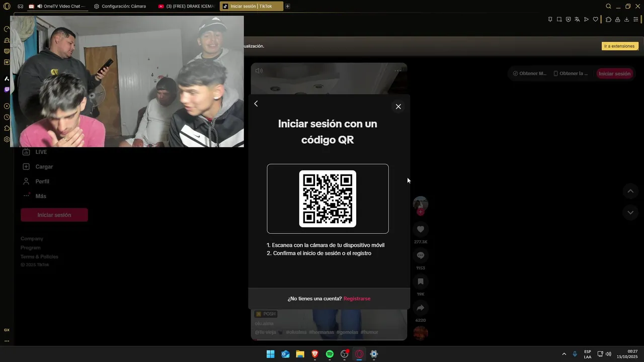The width and height of the screenshot is (644, 362).
Task: Click the Registrarse link
Action: coord(357,299)
